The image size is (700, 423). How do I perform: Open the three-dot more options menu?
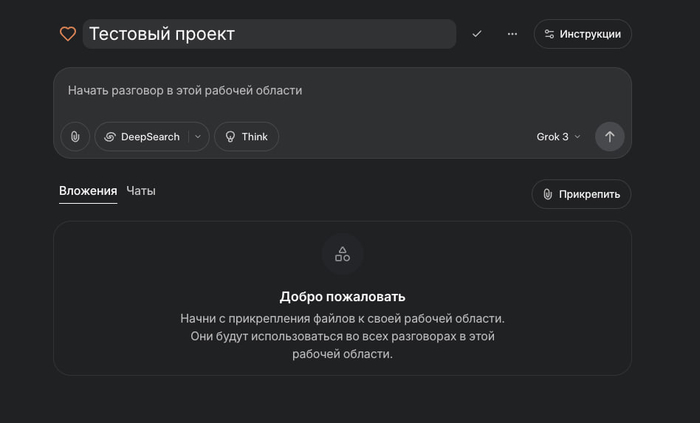click(x=512, y=34)
